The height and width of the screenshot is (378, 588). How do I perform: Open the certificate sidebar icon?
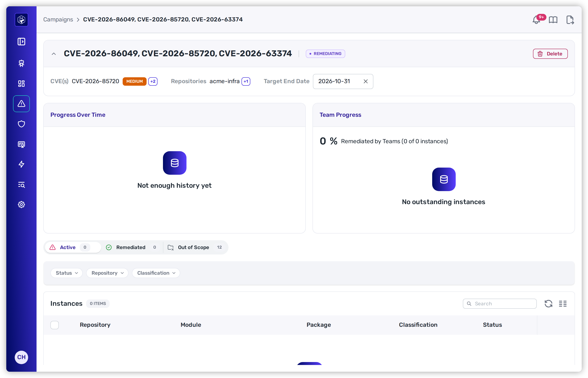(21, 144)
